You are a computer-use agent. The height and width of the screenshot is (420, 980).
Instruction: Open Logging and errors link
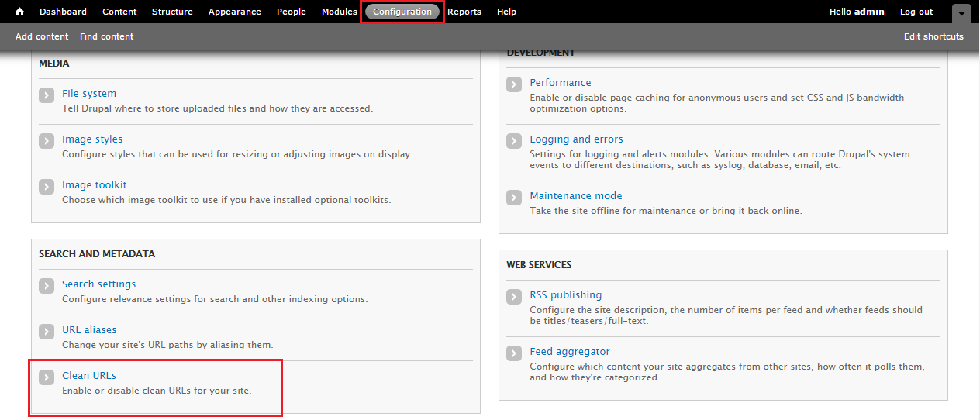577,139
